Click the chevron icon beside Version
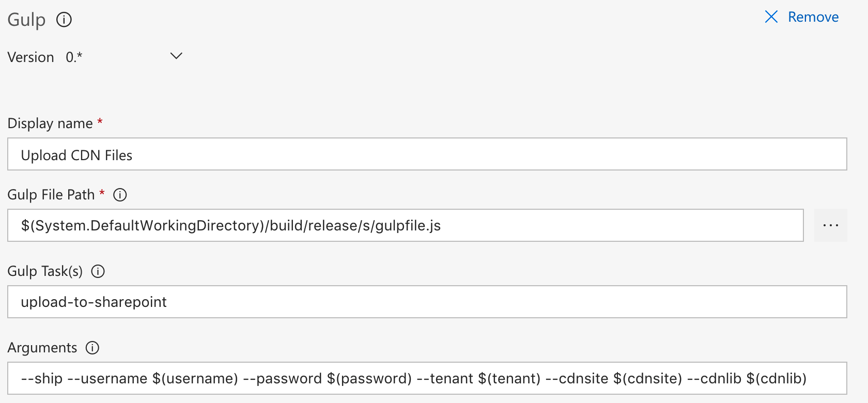This screenshot has height=403, width=868. [x=176, y=56]
